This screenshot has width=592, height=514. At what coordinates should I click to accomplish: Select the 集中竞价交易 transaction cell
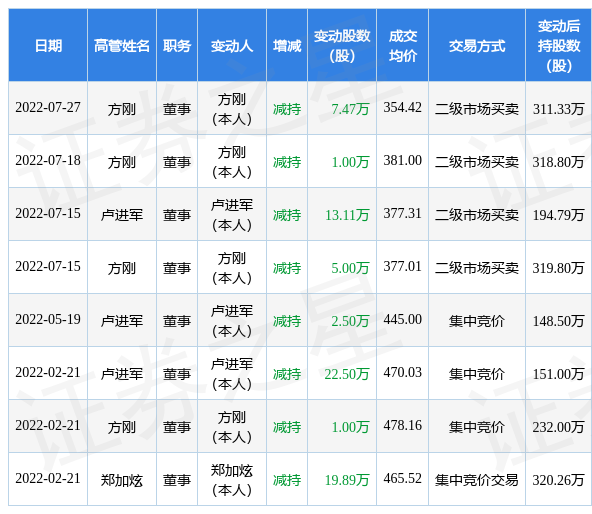477,480
